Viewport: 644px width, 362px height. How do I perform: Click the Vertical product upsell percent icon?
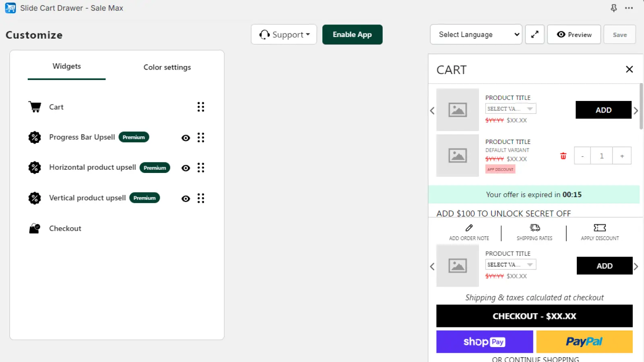(35, 198)
